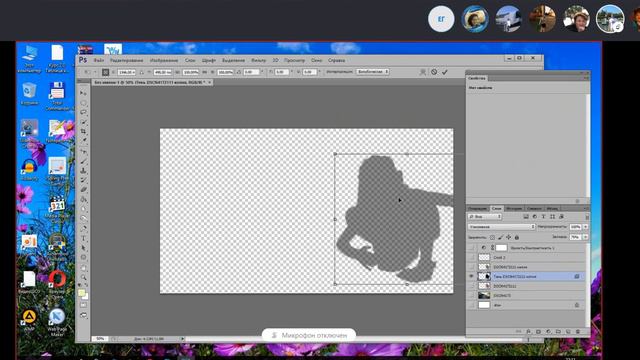
Task: Select the Zoom magnifier tool
Action: (x=83, y=277)
